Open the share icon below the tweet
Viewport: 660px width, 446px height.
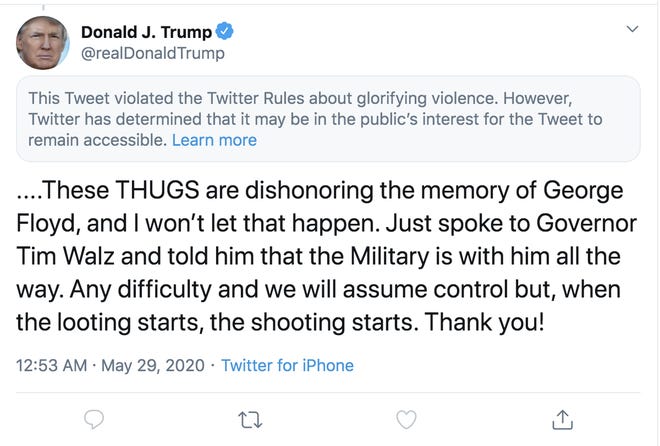(x=563, y=418)
